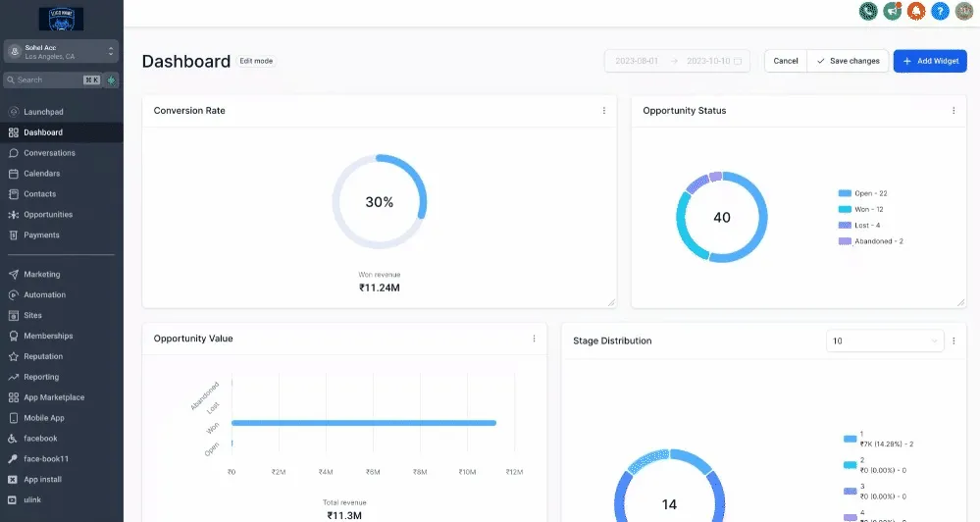Screen dimensions: 980x522
Task: Open the Stage Distribution dropdown showing 10
Action: click(x=885, y=340)
